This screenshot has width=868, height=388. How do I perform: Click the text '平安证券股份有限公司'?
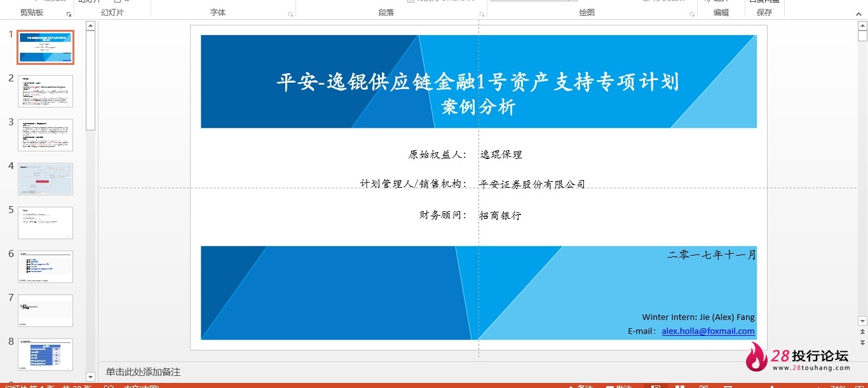click(532, 184)
